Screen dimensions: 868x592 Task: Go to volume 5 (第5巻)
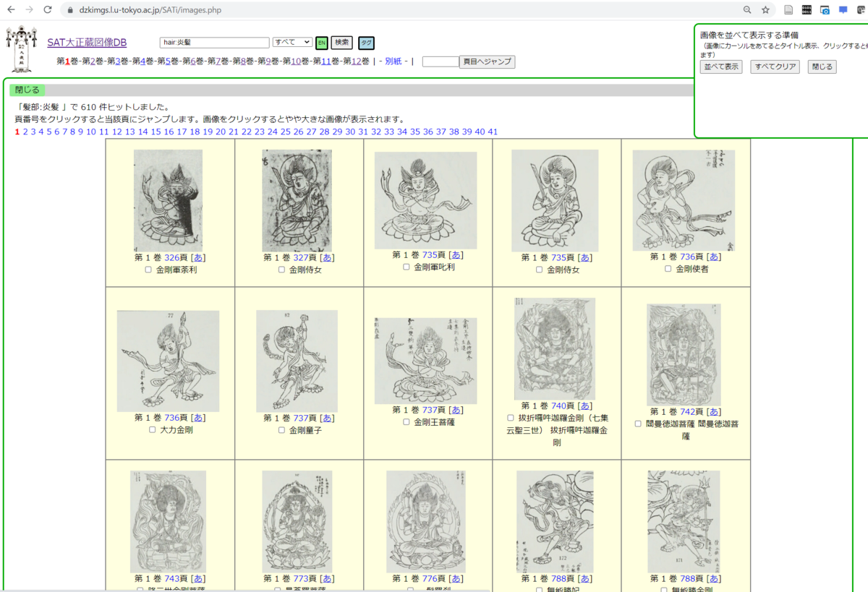click(169, 61)
